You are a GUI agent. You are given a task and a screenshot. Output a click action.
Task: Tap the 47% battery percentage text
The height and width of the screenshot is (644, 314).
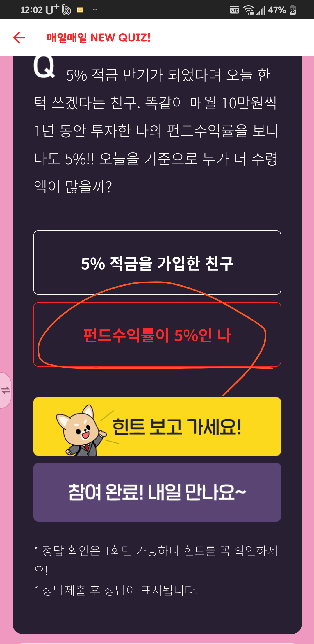tap(277, 10)
